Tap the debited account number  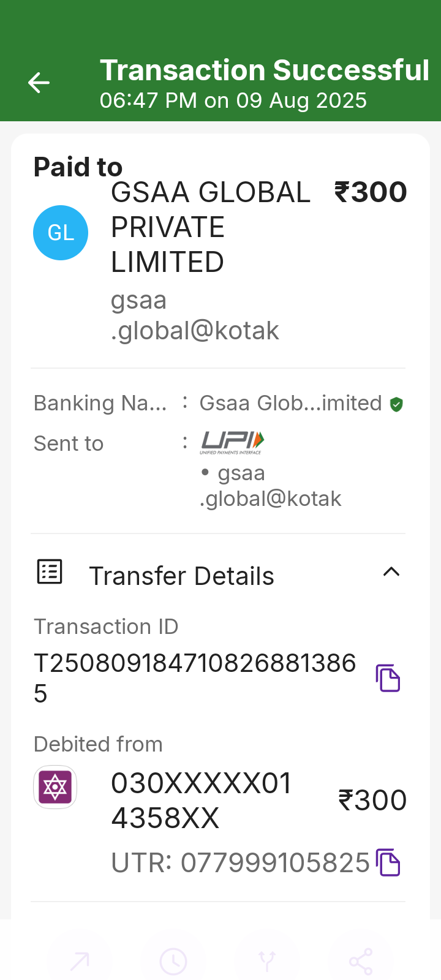(x=201, y=801)
